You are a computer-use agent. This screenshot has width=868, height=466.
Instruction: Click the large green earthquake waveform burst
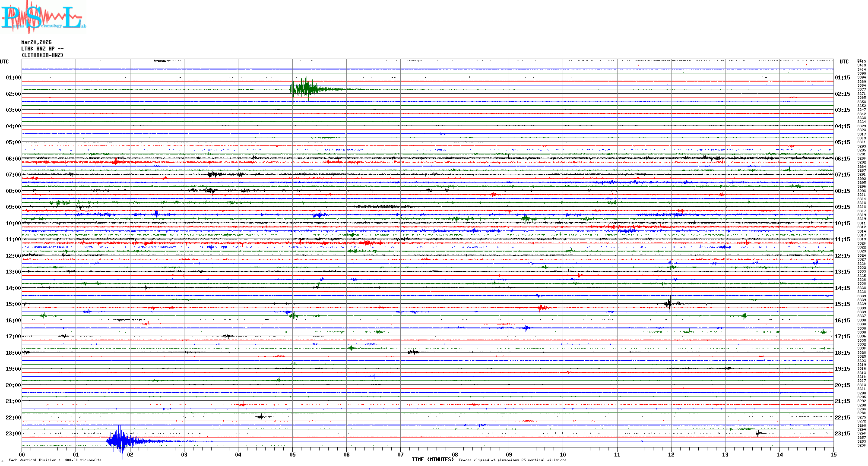pyautogui.click(x=306, y=89)
